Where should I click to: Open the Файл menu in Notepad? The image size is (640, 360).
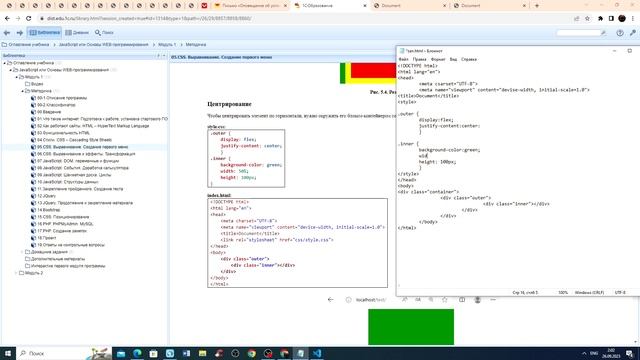[403, 60]
